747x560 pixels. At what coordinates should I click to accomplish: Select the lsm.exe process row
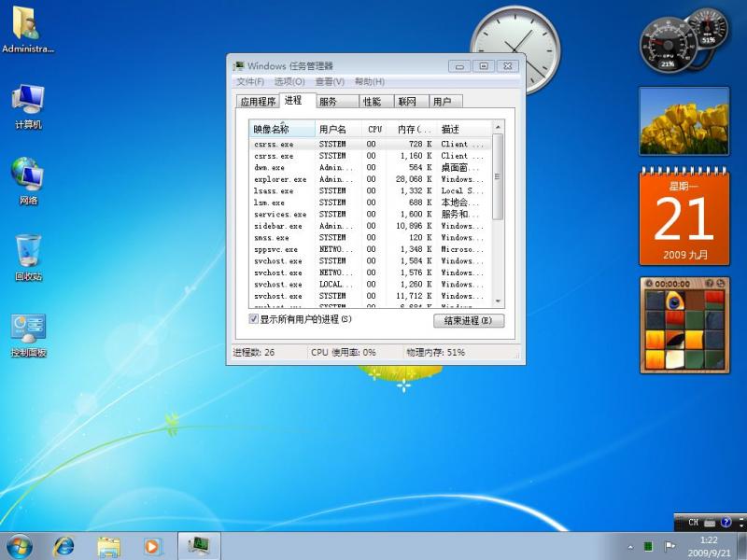point(370,203)
